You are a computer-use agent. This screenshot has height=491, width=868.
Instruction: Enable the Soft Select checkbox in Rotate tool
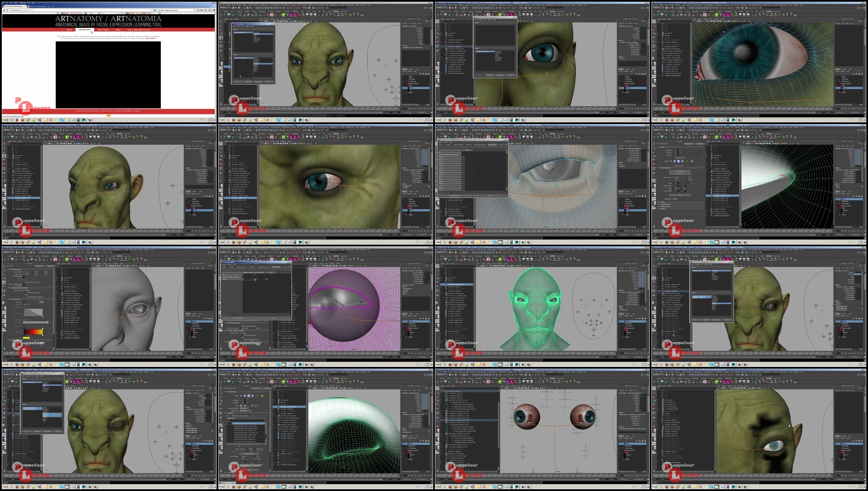pos(24,302)
